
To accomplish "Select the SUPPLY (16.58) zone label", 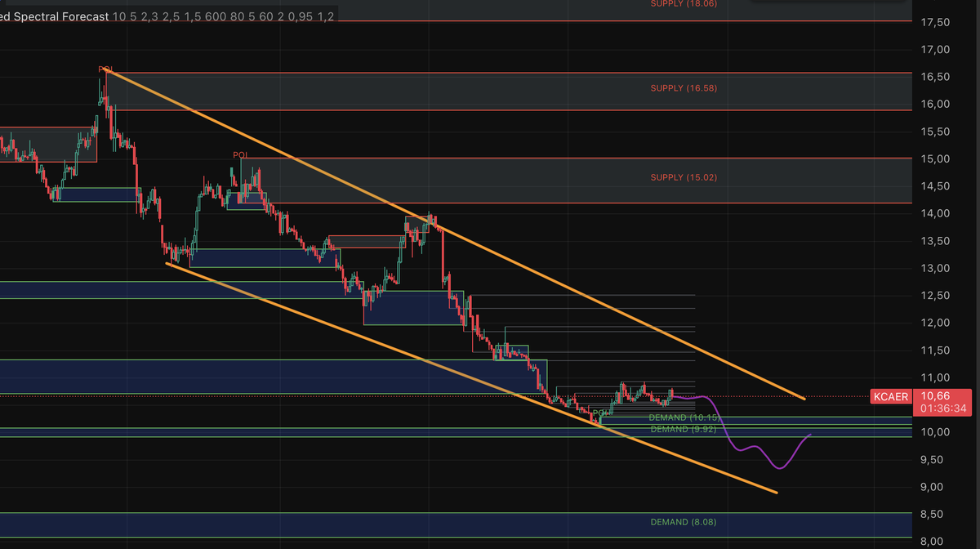I will [684, 88].
